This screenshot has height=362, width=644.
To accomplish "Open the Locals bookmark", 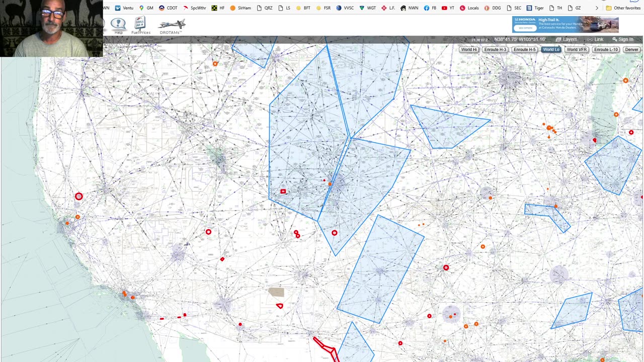I will click(x=469, y=8).
